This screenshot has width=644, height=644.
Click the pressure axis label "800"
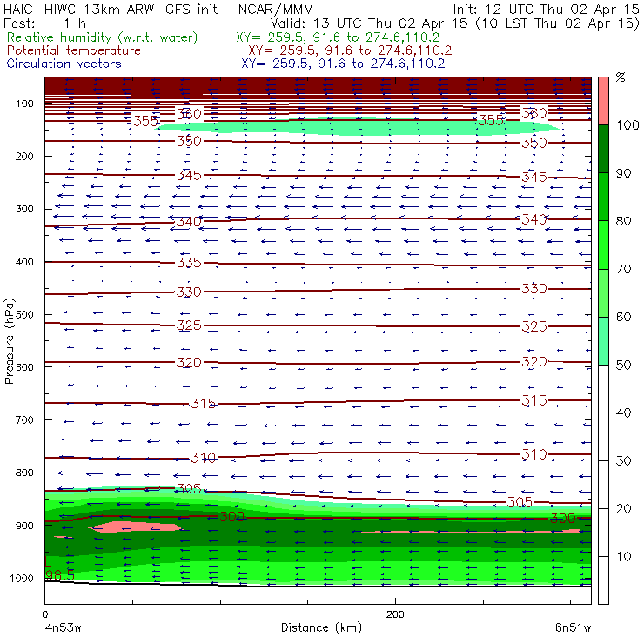pyautogui.click(x=24, y=473)
